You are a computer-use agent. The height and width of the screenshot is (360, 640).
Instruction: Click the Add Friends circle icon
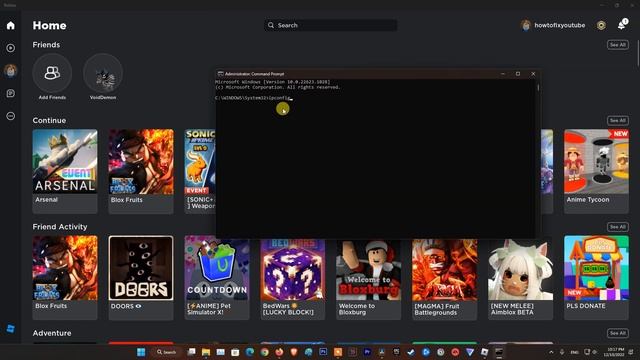(52, 73)
